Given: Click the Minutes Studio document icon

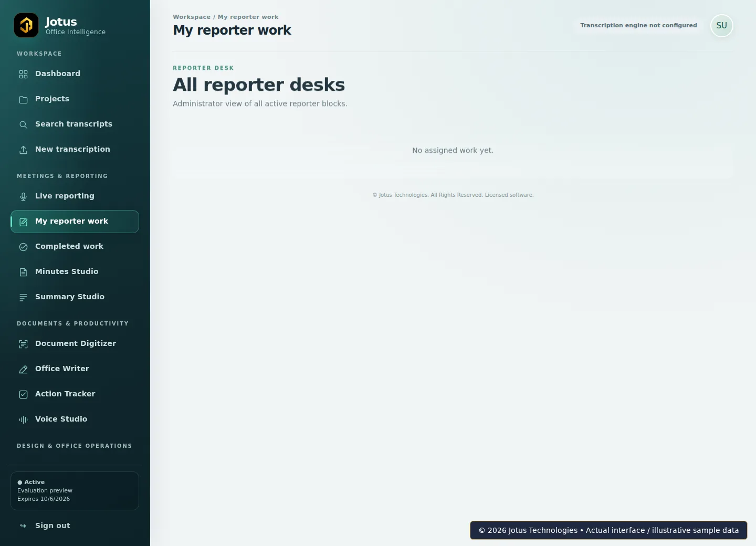Looking at the screenshot, I should point(23,272).
